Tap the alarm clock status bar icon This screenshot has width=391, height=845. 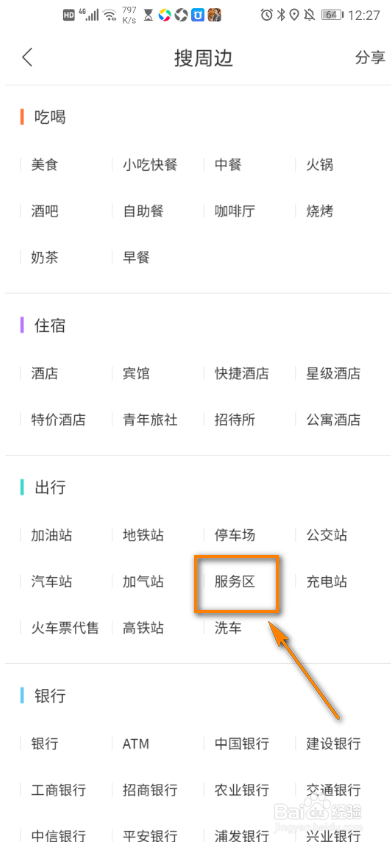pos(266,15)
